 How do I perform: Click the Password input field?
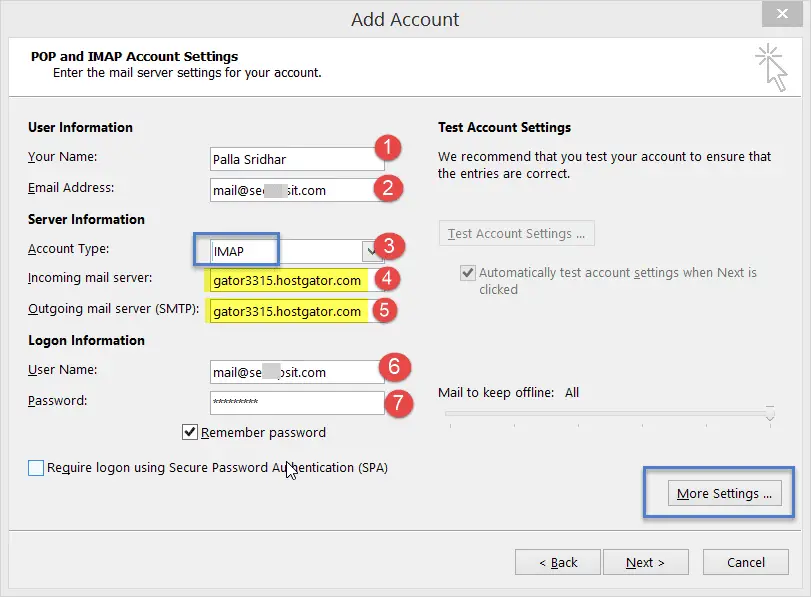[297, 402]
